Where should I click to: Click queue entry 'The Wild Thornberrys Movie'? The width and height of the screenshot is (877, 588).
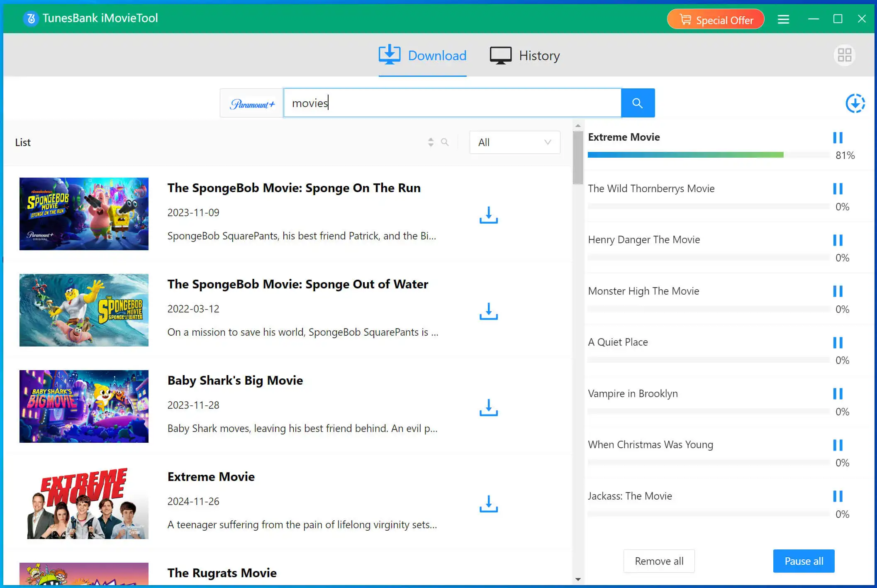click(651, 188)
